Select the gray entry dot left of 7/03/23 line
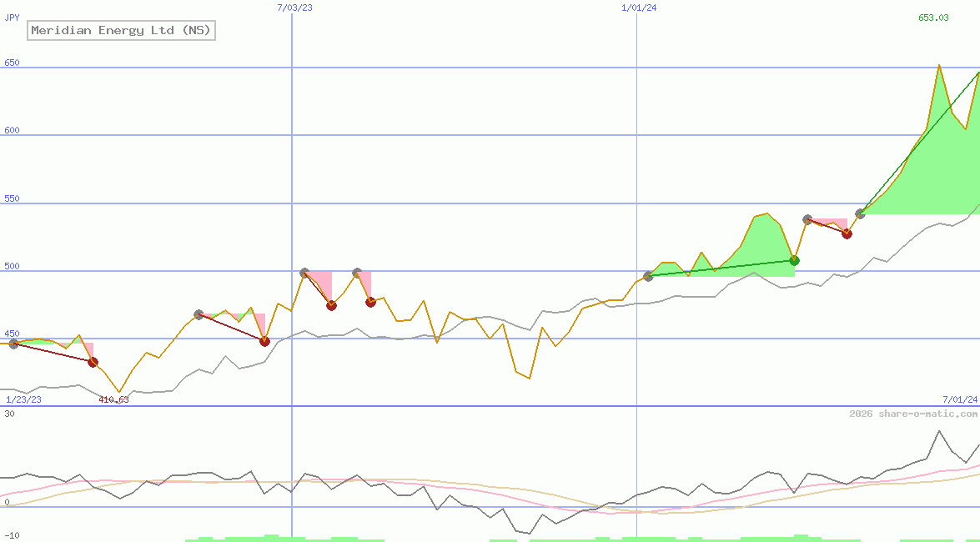Viewport: 980px width, 542px height. (x=199, y=314)
